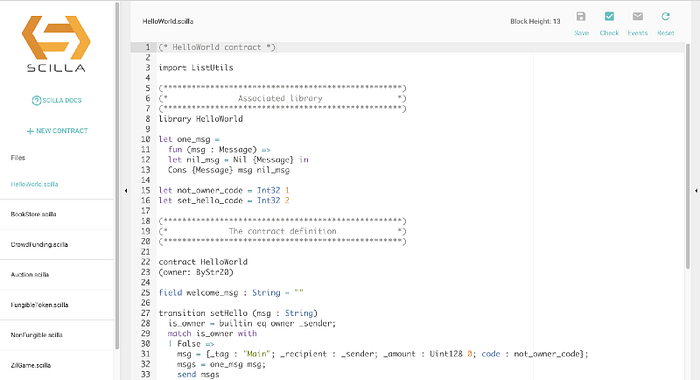The height and width of the screenshot is (380, 700).
Task: Click the Scilla logo
Action: pos(56,44)
